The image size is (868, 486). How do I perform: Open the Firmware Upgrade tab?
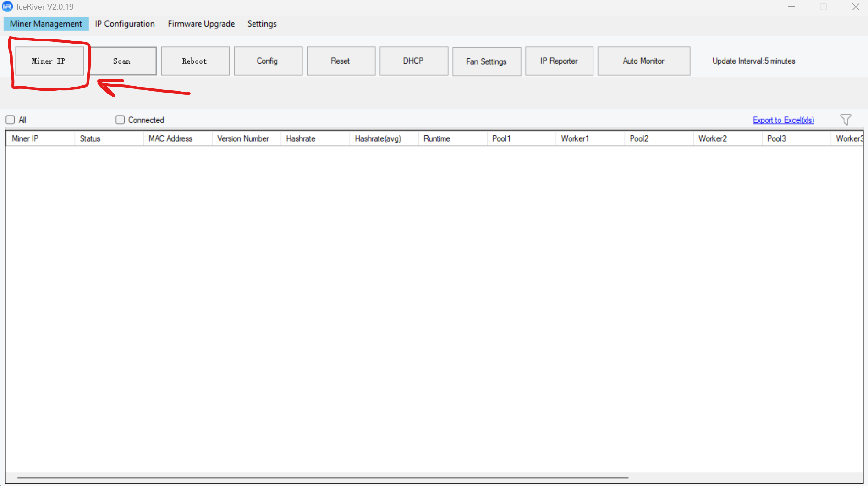click(201, 24)
